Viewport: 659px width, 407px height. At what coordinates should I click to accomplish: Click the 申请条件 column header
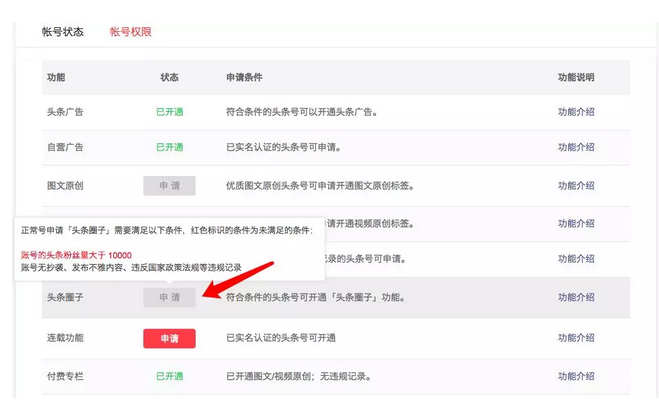[244, 77]
